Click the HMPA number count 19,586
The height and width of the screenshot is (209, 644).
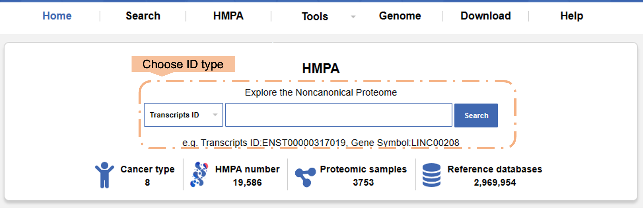(247, 183)
